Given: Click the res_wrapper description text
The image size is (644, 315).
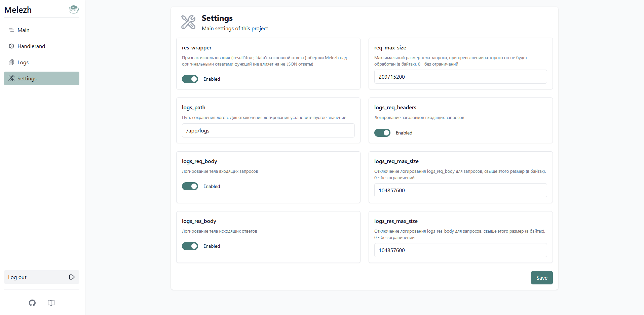Looking at the screenshot, I should [x=264, y=61].
